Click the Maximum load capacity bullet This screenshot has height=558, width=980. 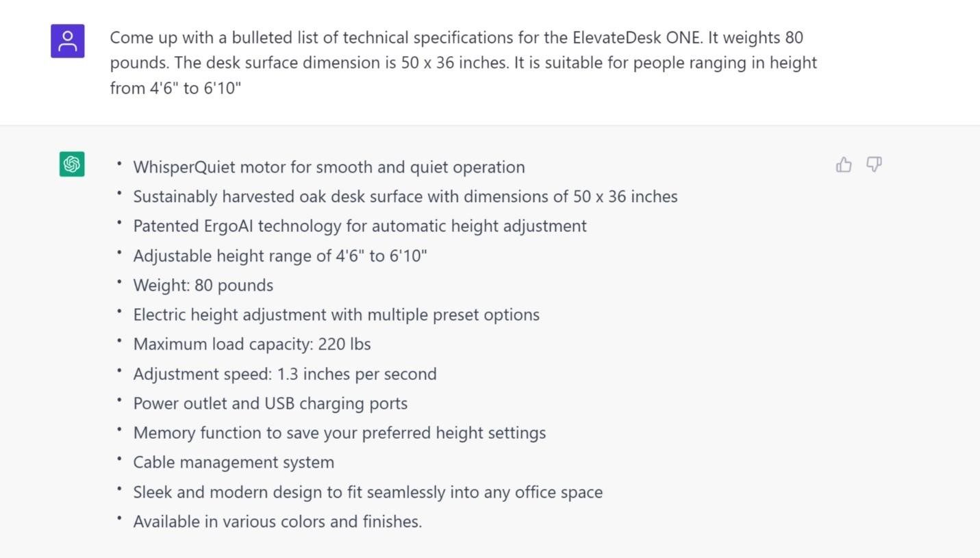tap(252, 344)
